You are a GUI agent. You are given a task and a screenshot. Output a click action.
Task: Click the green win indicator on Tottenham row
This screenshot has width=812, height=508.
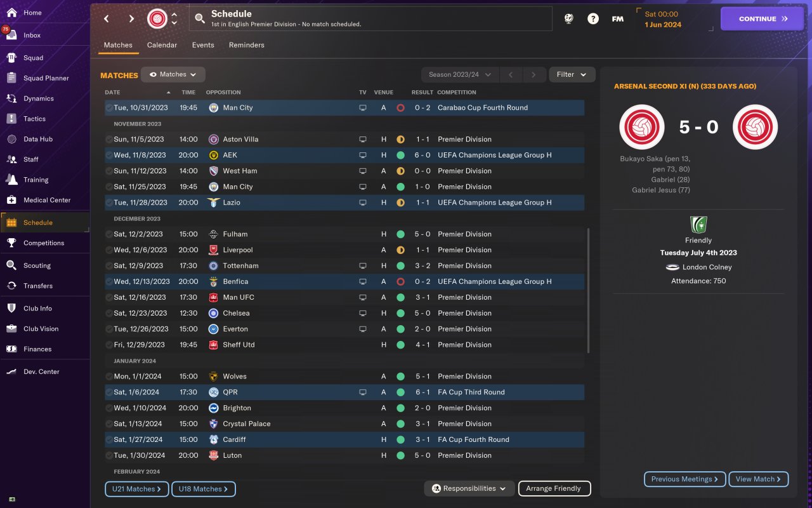pyautogui.click(x=400, y=265)
